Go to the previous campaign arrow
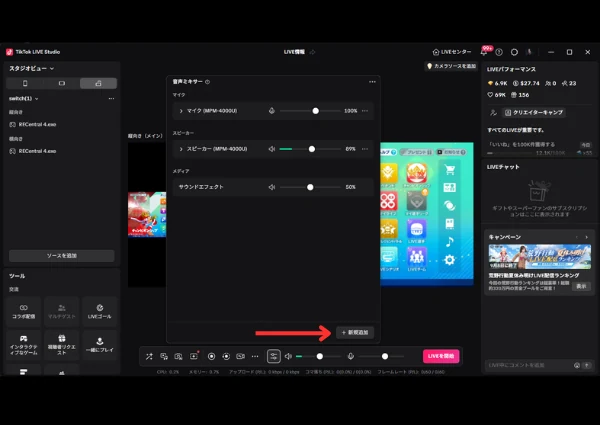Viewport: 600px width, 425px height. pyautogui.click(x=577, y=237)
